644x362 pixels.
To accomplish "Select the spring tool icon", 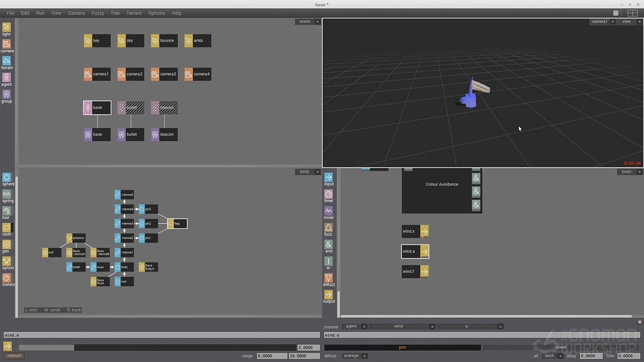I will (7, 195).
